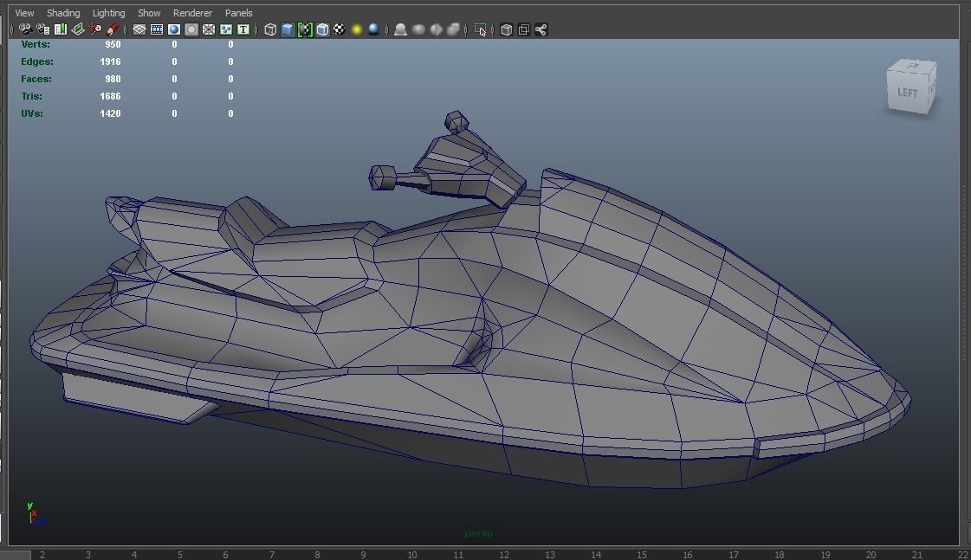The height and width of the screenshot is (560, 971).
Task: Toggle the Resolution Gate sphere icon
Action: [x=174, y=29]
